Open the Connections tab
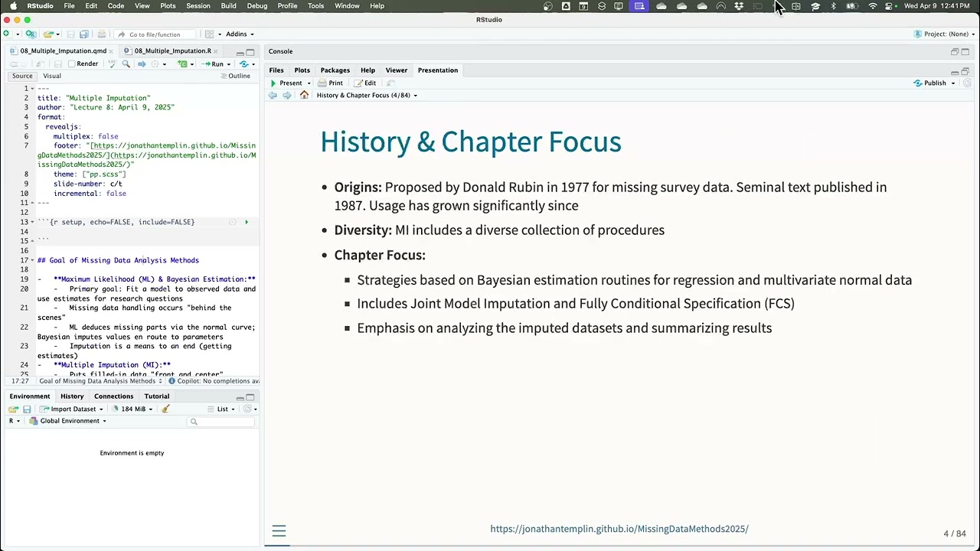The image size is (980, 551). click(x=113, y=396)
